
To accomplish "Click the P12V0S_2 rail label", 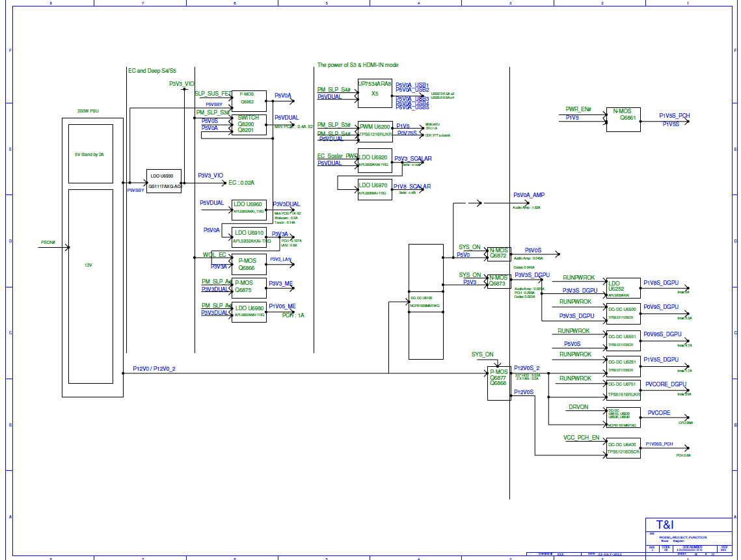I will coord(527,368).
